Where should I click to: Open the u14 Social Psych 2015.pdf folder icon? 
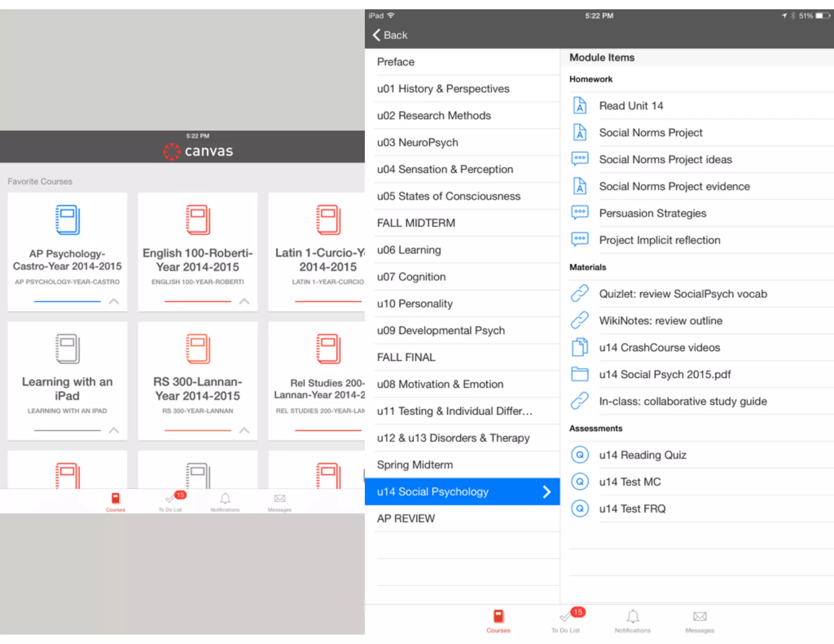pos(579,374)
